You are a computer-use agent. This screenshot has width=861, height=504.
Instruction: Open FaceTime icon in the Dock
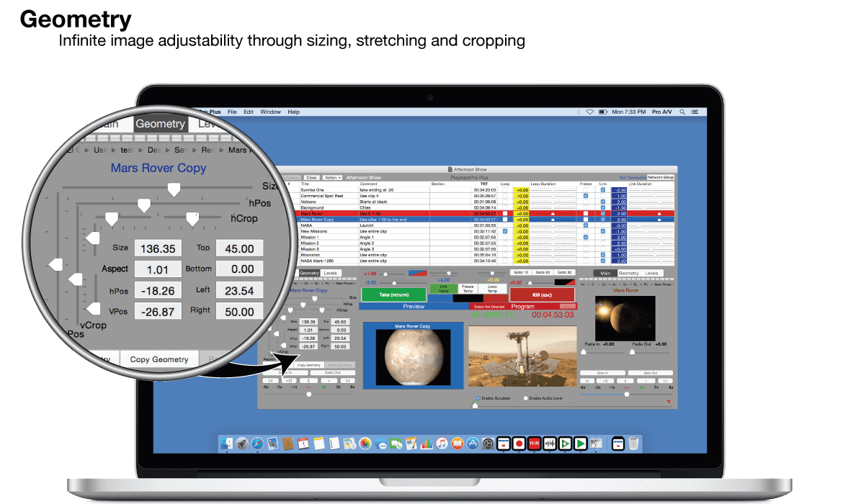coord(396,443)
